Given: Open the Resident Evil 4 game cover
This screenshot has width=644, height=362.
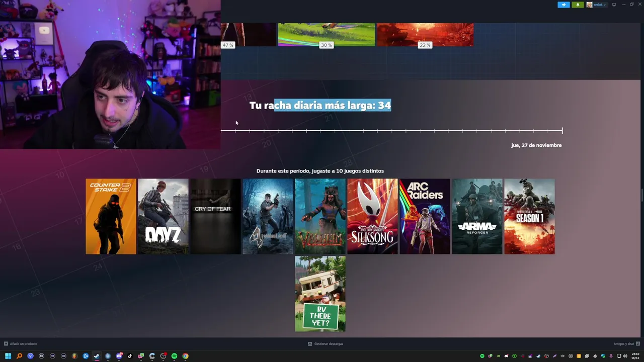Looking at the screenshot, I should tap(268, 216).
